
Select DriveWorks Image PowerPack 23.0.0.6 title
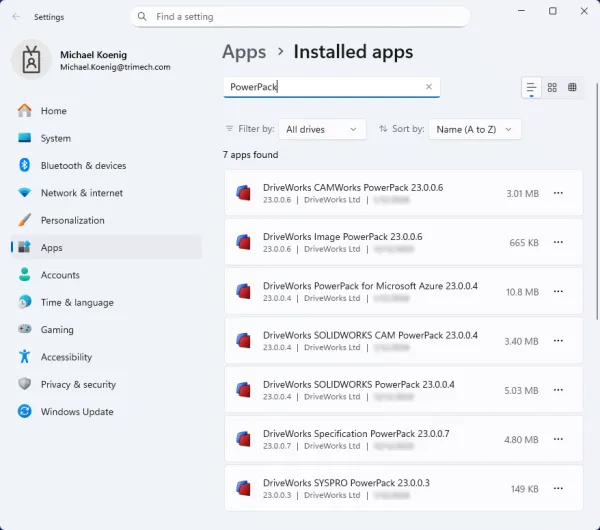click(342, 237)
